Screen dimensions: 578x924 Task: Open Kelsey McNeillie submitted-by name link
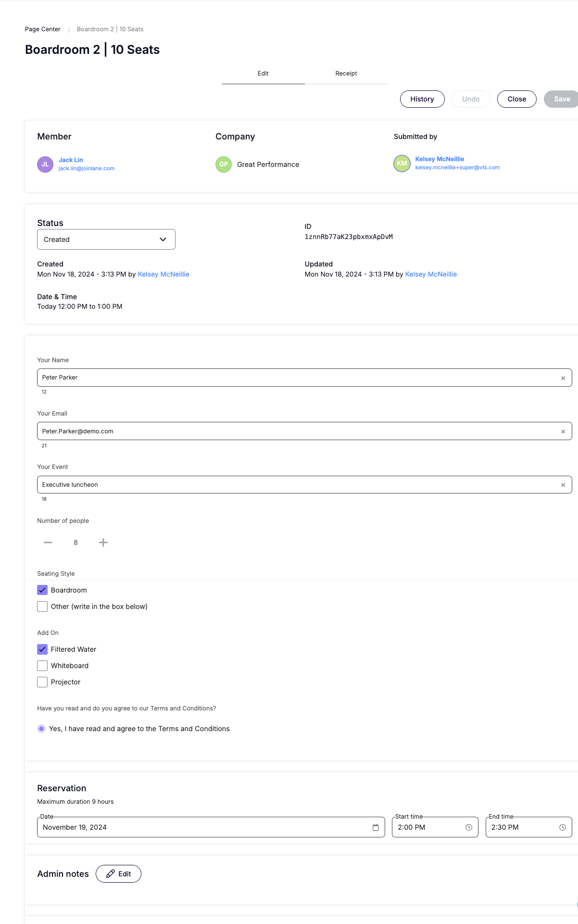pyautogui.click(x=440, y=159)
